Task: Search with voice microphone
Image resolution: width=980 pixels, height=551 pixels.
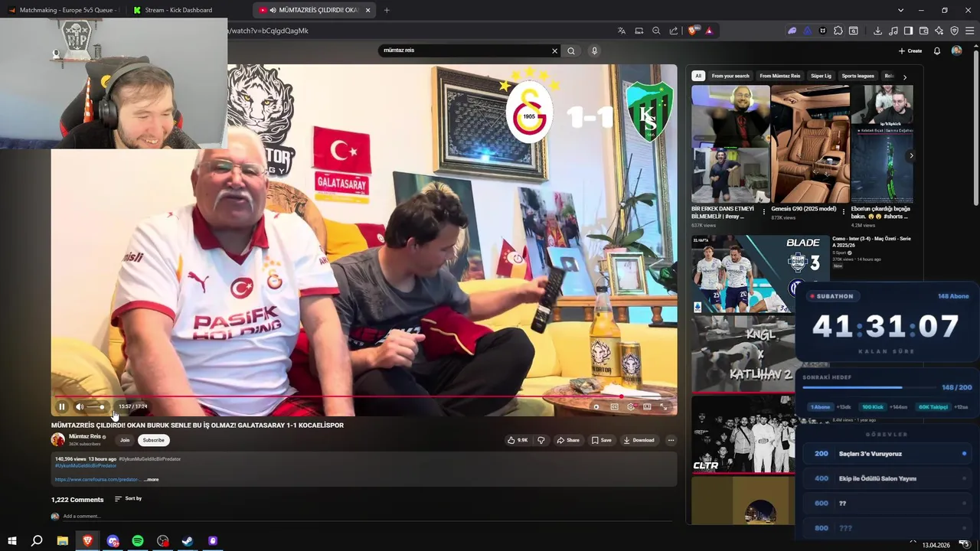Action: 594,51
